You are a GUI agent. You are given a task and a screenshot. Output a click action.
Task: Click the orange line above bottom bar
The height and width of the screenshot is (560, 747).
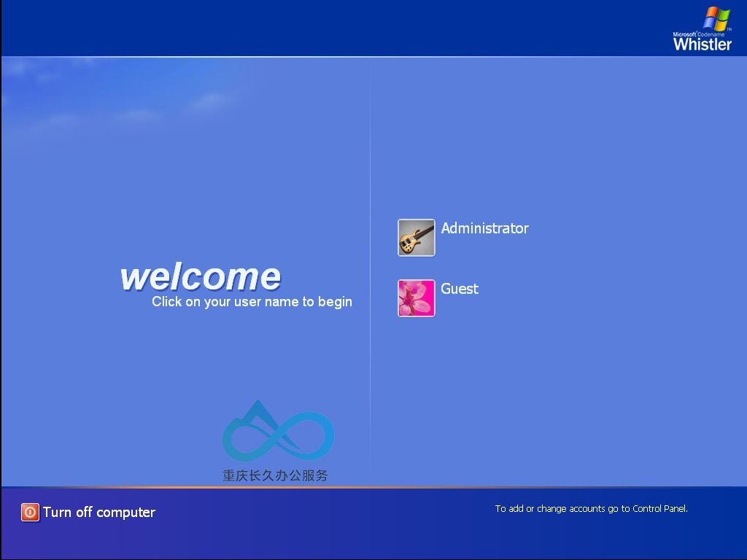click(x=373, y=487)
